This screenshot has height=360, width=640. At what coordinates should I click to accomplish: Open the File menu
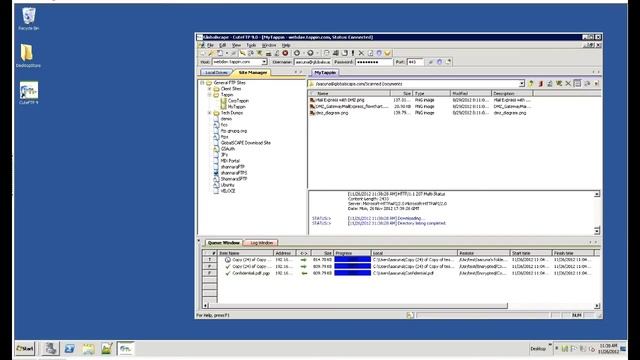pyautogui.click(x=210, y=45)
